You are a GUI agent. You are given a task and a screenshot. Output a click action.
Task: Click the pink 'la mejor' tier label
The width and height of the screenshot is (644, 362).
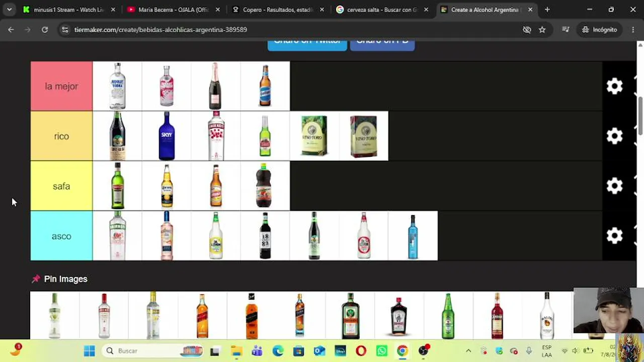tap(61, 86)
